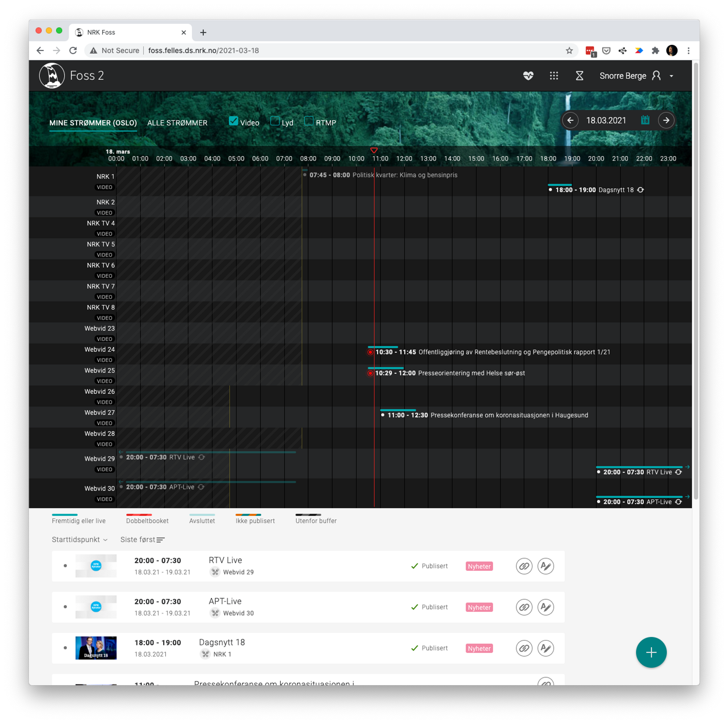This screenshot has width=728, height=723.
Task: Select MINE STRØMMER (OSLO) tab
Action: [93, 123]
